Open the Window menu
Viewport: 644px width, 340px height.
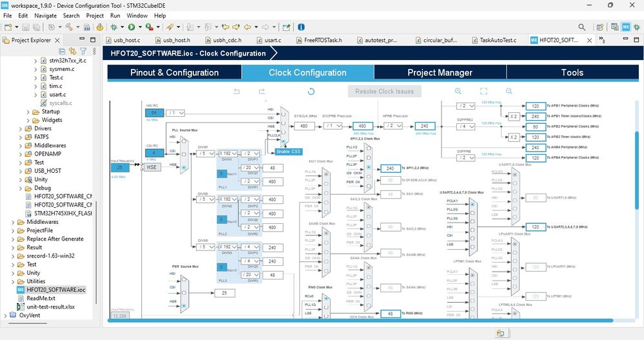point(137,15)
